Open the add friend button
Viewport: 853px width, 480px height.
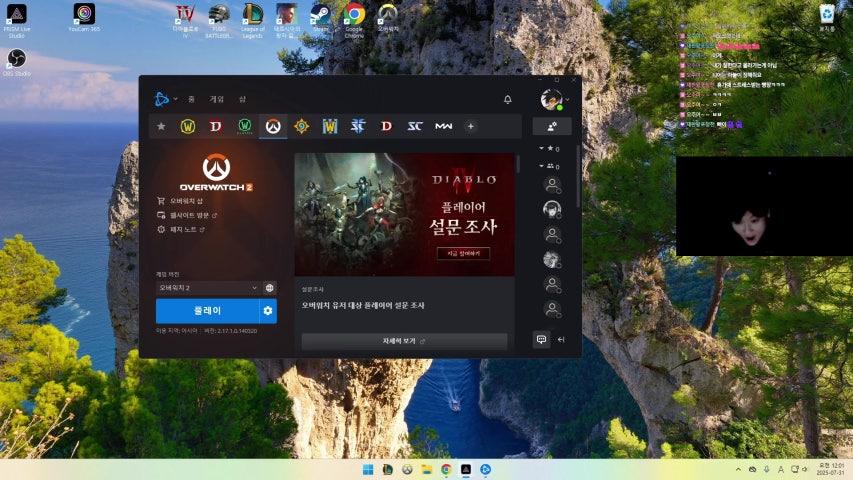click(552, 126)
